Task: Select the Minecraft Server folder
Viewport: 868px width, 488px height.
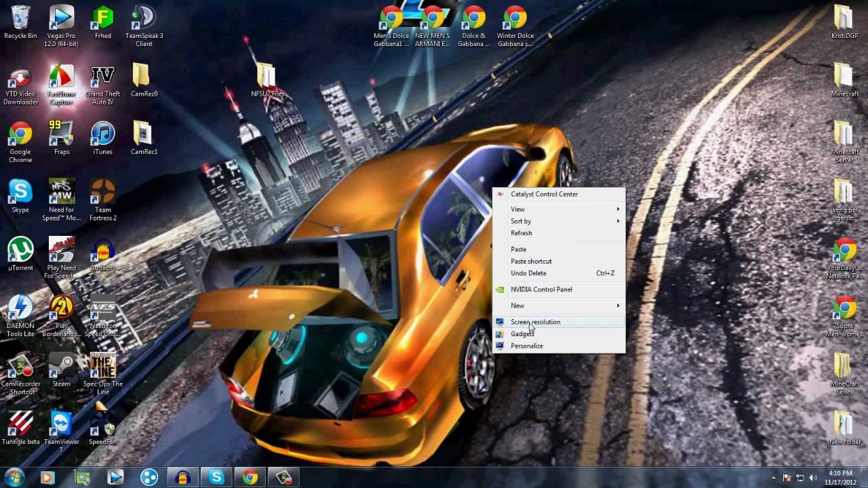Action: point(844,143)
